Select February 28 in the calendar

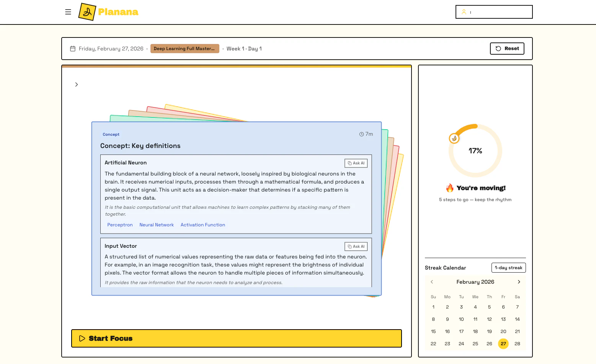[x=517, y=344]
